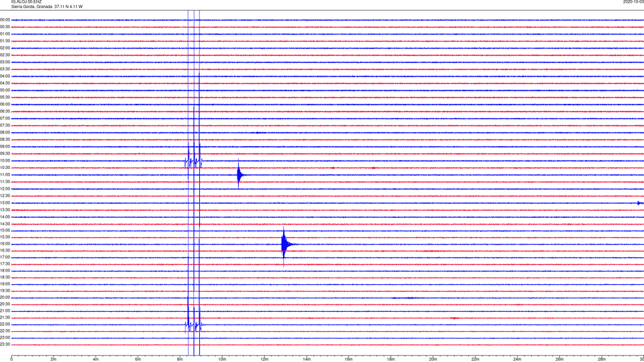Select the 14:30 trace time label
Image resolution: width=644 pixels, height=362 pixels.
(x=5, y=224)
